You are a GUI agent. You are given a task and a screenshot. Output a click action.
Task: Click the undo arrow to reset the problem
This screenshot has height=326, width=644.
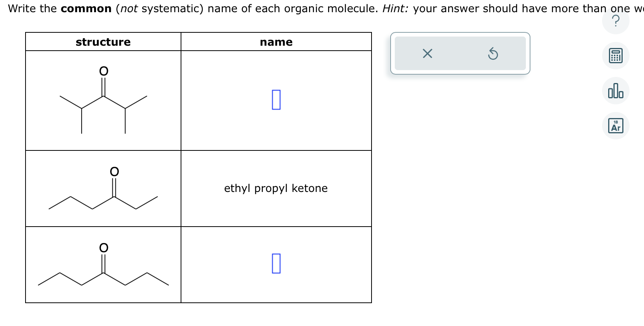pyautogui.click(x=493, y=54)
